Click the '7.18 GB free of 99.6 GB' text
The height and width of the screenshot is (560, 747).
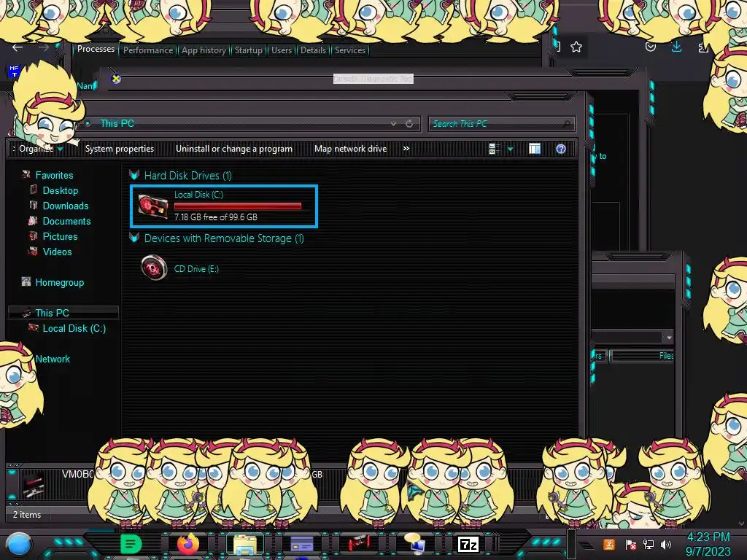pyautogui.click(x=216, y=217)
